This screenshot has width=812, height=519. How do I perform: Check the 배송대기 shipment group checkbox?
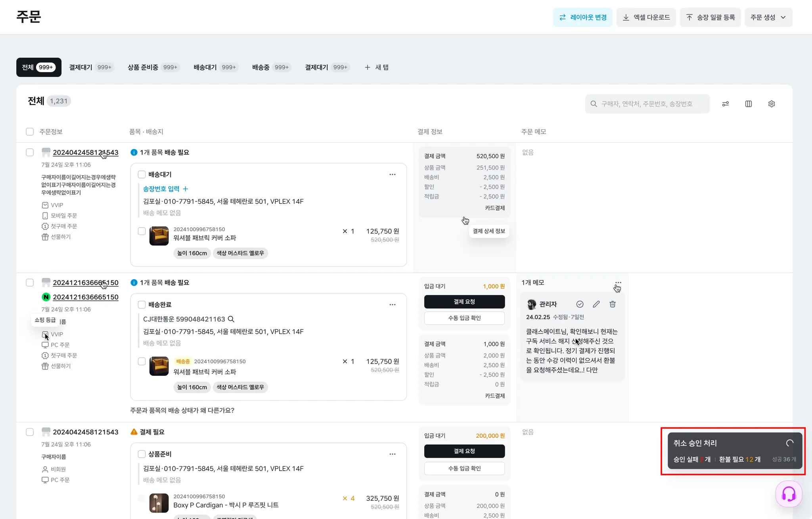point(142,174)
